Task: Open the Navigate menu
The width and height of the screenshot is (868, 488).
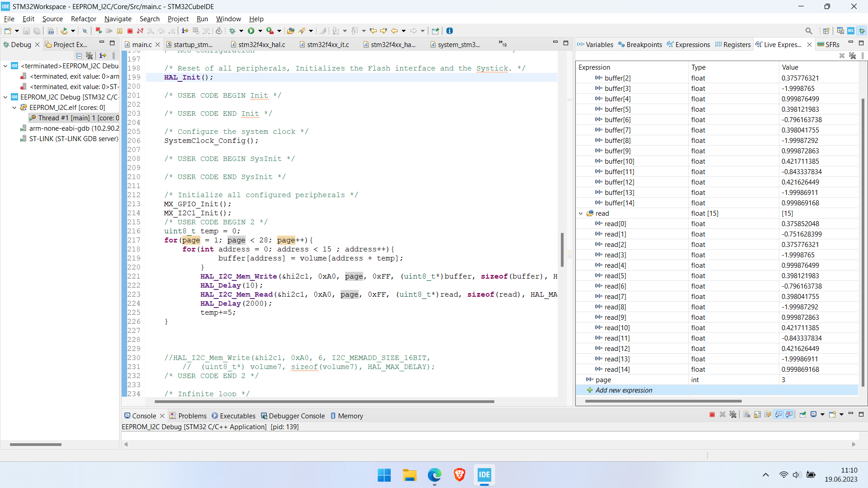Action: (x=118, y=19)
